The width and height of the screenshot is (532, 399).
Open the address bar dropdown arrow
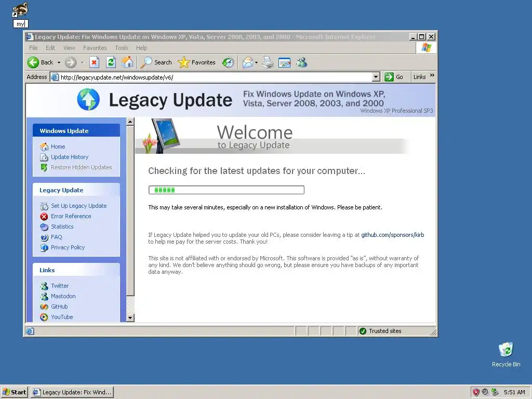[376, 77]
